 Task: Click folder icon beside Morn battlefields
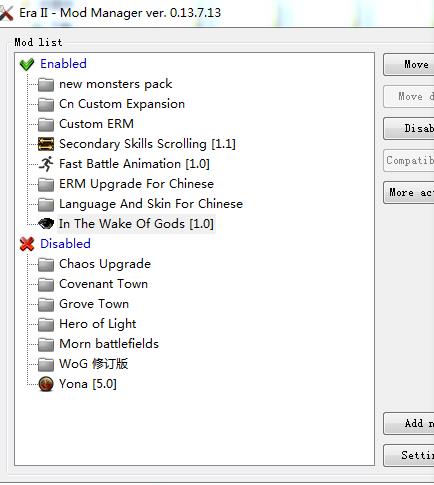46,344
